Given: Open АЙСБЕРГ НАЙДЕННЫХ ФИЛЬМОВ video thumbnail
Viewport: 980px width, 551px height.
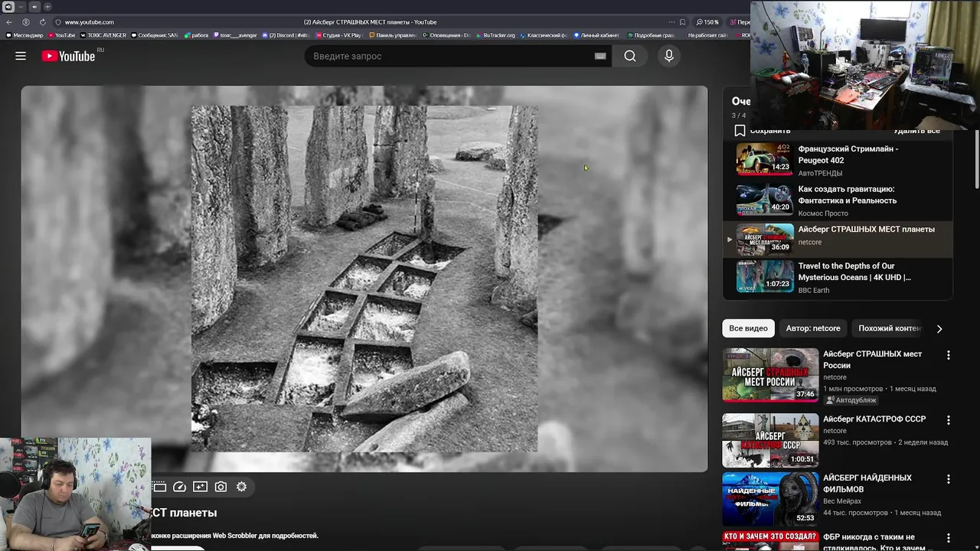Looking at the screenshot, I should 770,499.
